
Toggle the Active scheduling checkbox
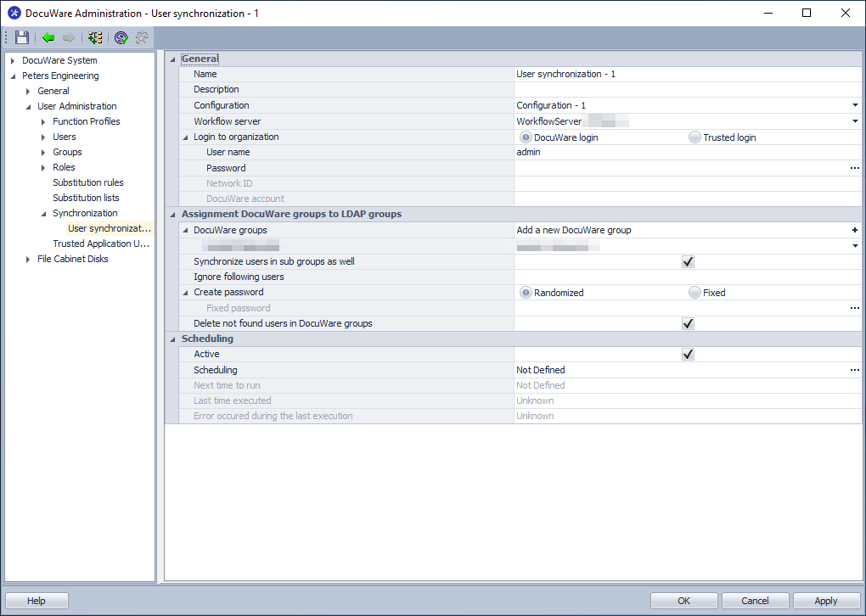(689, 354)
